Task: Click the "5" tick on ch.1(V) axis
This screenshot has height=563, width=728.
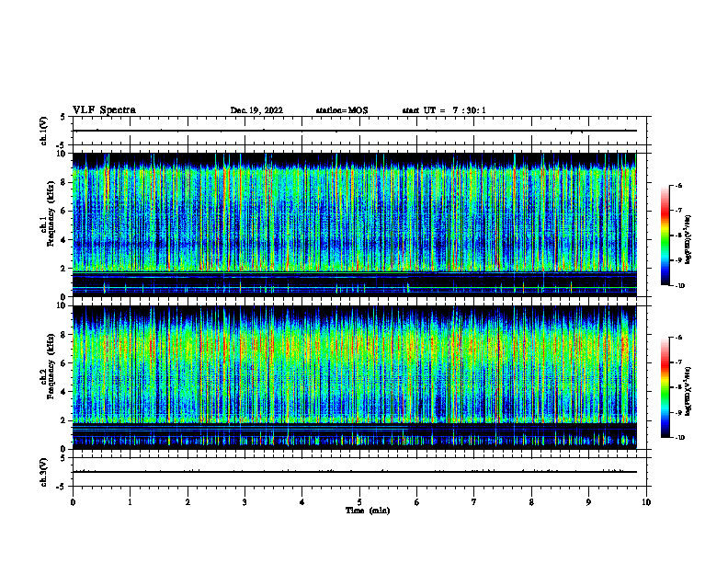Action: (63, 117)
